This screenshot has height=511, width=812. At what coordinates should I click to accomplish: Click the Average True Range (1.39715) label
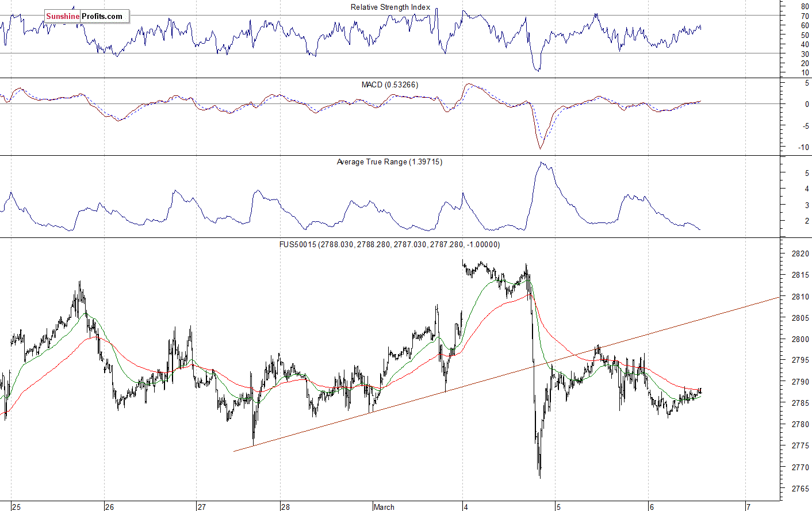pos(389,162)
